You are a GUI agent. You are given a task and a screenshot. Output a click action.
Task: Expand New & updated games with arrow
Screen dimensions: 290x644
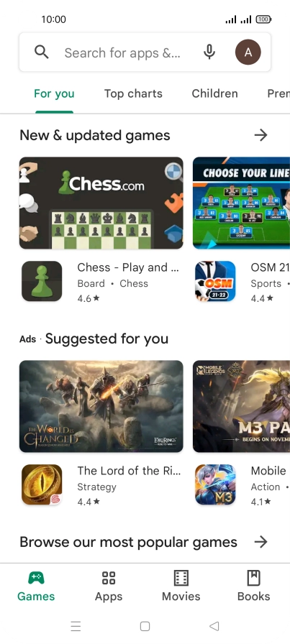click(260, 135)
